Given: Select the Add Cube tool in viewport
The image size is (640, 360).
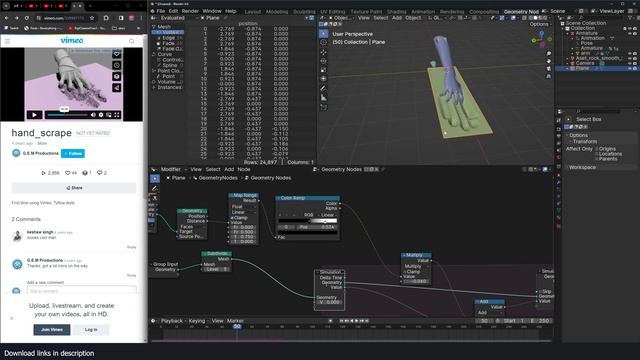Looking at the screenshot, I should point(323,107).
